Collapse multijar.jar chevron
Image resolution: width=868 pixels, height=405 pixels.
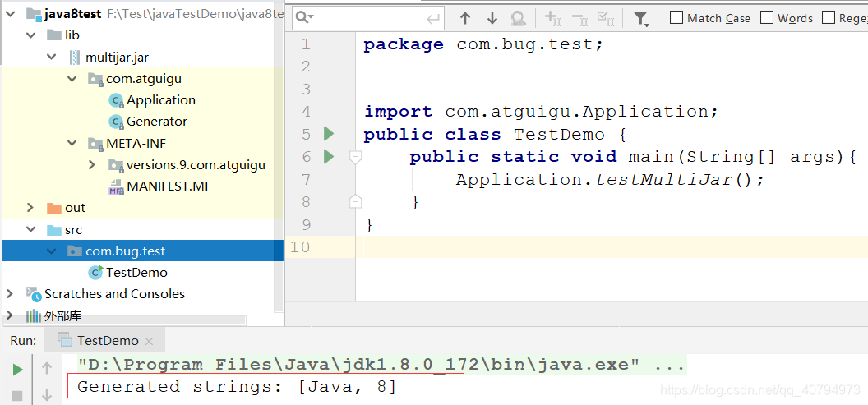point(52,57)
